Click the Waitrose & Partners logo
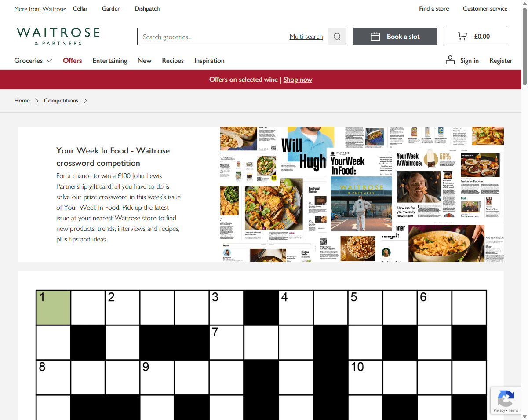The height and width of the screenshot is (420, 528). [58, 36]
